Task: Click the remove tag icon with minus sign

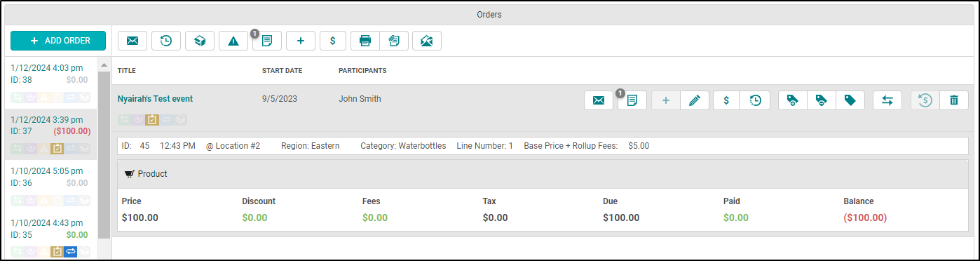Action: click(x=822, y=100)
